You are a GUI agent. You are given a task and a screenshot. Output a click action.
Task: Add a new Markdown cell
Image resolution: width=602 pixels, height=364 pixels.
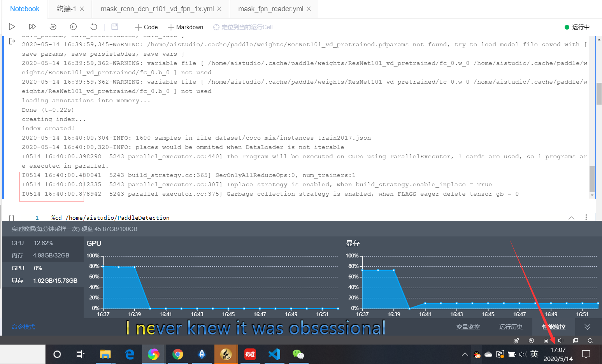coord(186,27)
